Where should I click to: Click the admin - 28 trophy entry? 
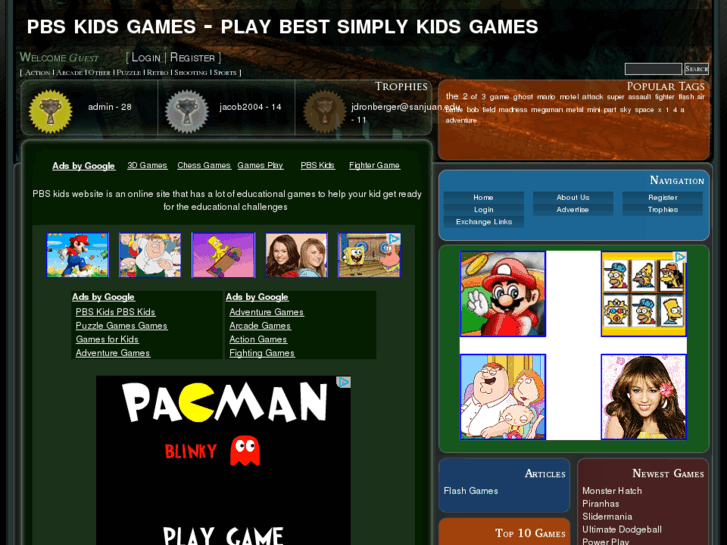point(110,107)
